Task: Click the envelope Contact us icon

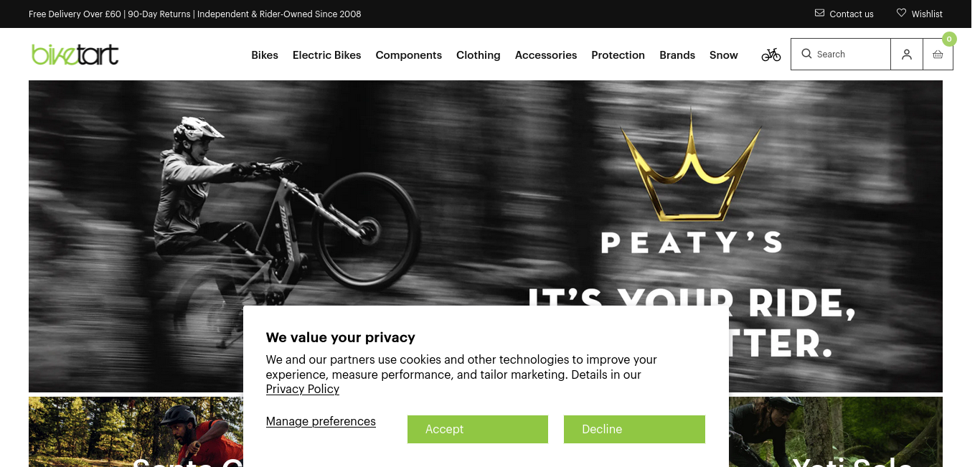Action: 819,13
